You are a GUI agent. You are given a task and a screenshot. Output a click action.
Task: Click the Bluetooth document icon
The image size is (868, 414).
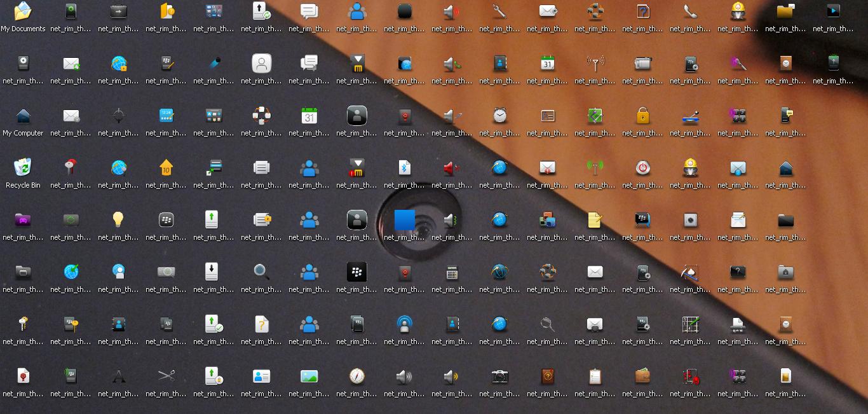tap(404, 168)
